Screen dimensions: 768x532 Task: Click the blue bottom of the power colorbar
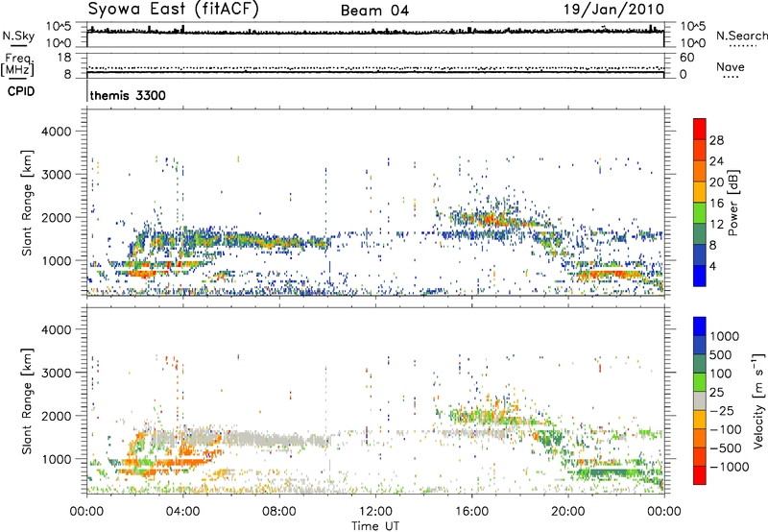(x=700, y=277)
